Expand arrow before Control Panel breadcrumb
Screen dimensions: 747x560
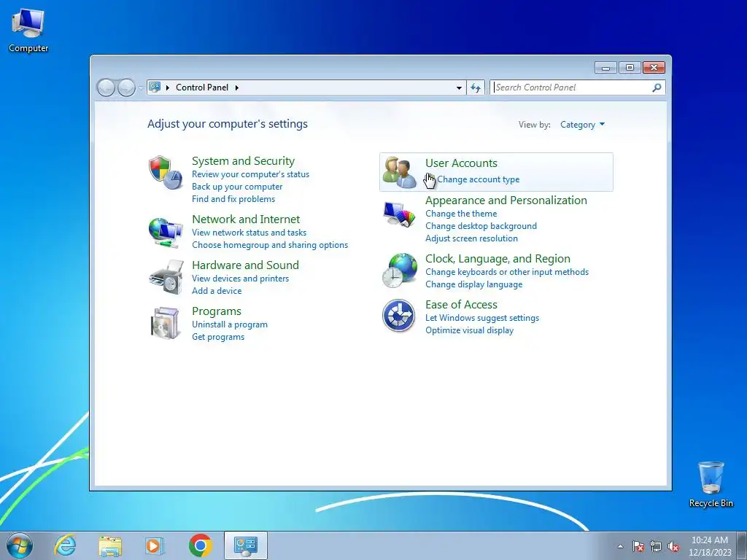pyautogui.click(x=167, y=87)
